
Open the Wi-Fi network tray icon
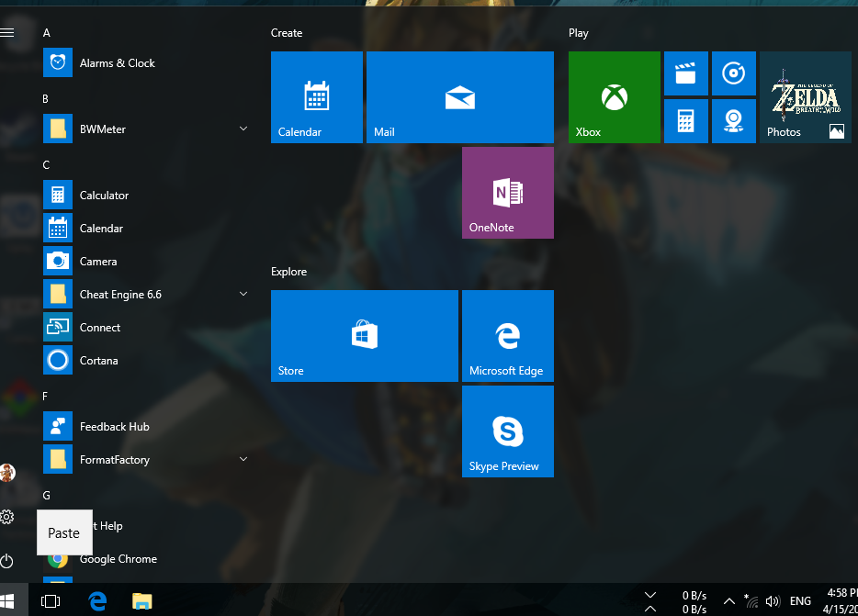(751, 601)
